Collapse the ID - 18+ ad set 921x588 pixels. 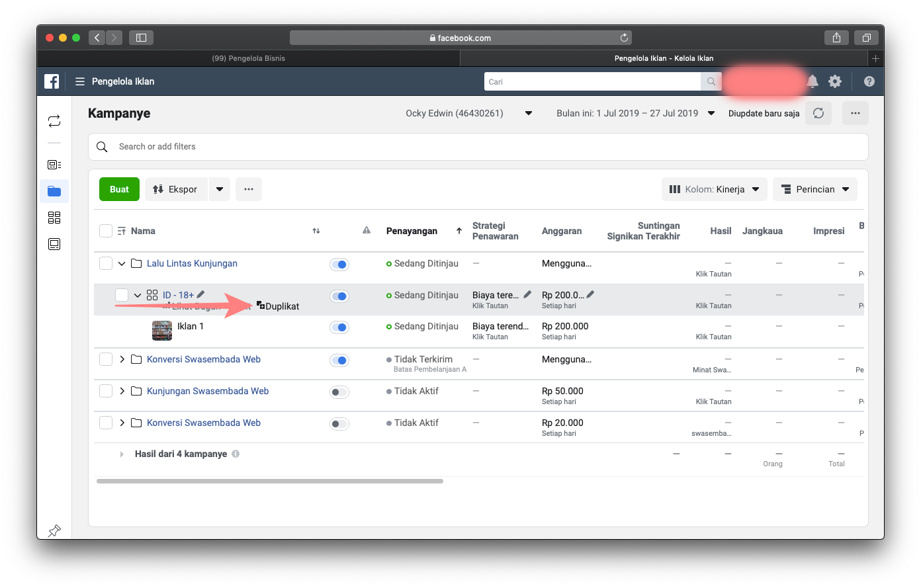[138, 295]
